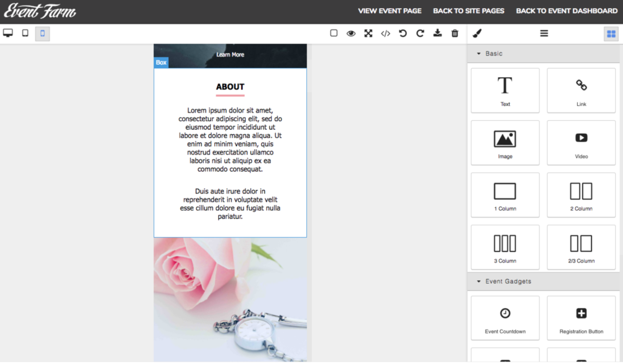Click the Lorem ipsum paragraph text
The image size is (623, 364).
(x=230, y=140)
